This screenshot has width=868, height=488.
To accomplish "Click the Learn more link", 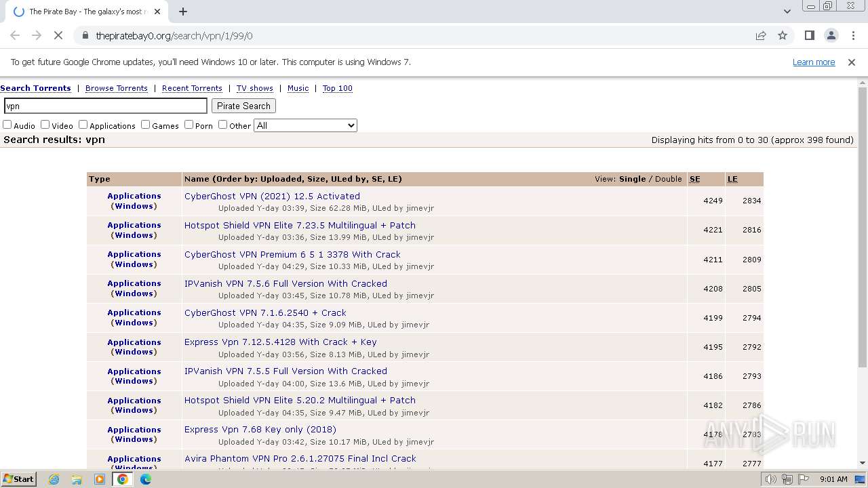I will (x=814, y=62).
